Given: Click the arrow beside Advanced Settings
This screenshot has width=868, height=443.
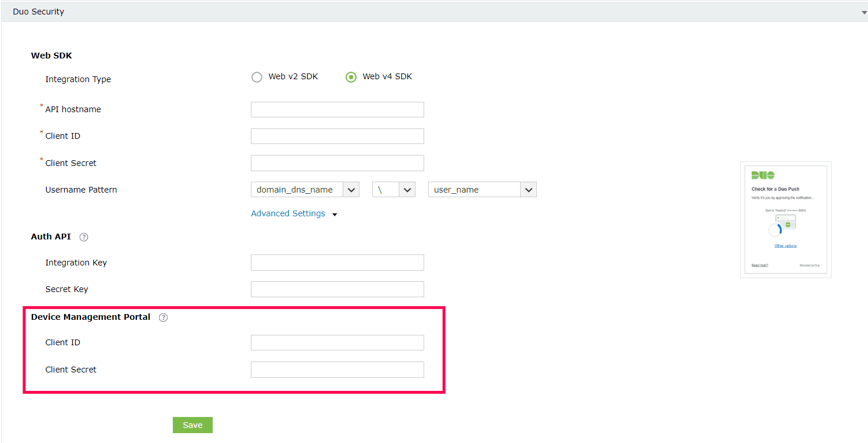Looking at the screenshot, I should pos(335,215).
